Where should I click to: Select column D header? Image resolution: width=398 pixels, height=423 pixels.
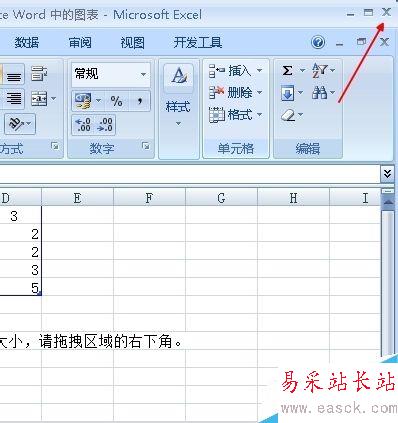(21, 198)
